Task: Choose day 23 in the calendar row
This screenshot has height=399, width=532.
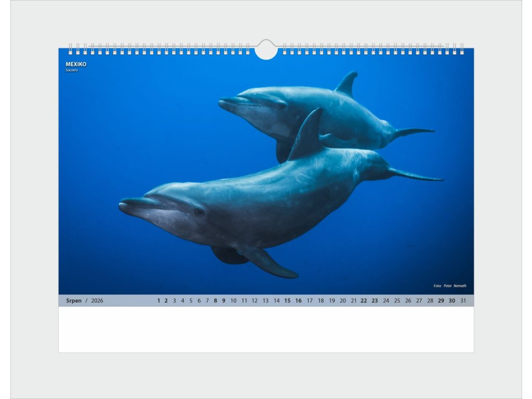Action: 375,301
